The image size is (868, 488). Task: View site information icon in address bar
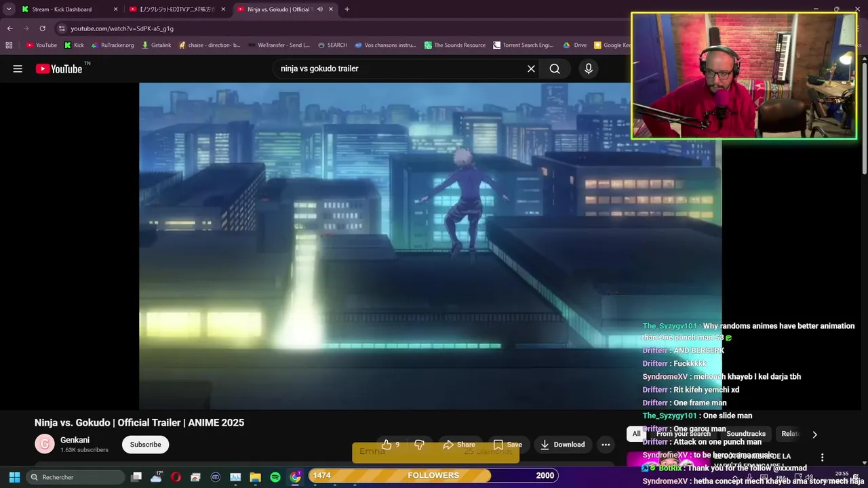(62, 28)
